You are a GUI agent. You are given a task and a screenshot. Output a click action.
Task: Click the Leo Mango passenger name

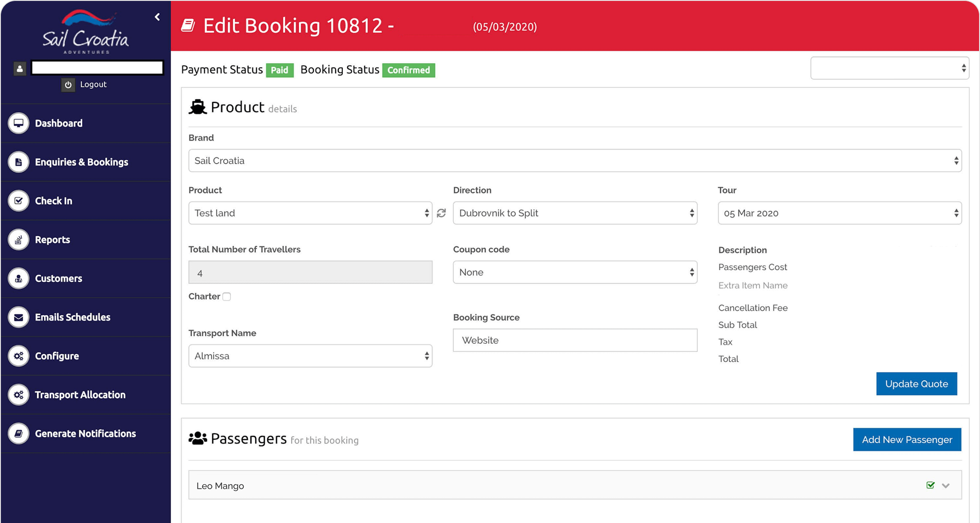pyautogui.click(x=220, y=486)
